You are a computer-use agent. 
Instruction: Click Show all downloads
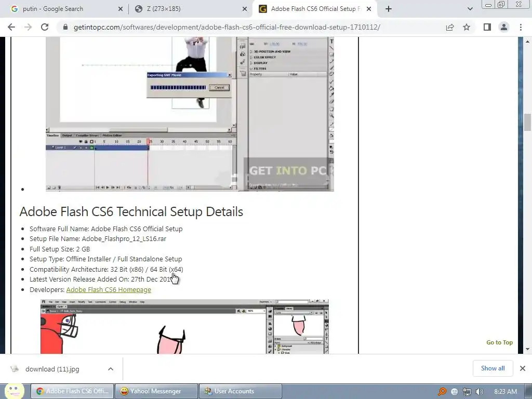(x=493, y=368)
